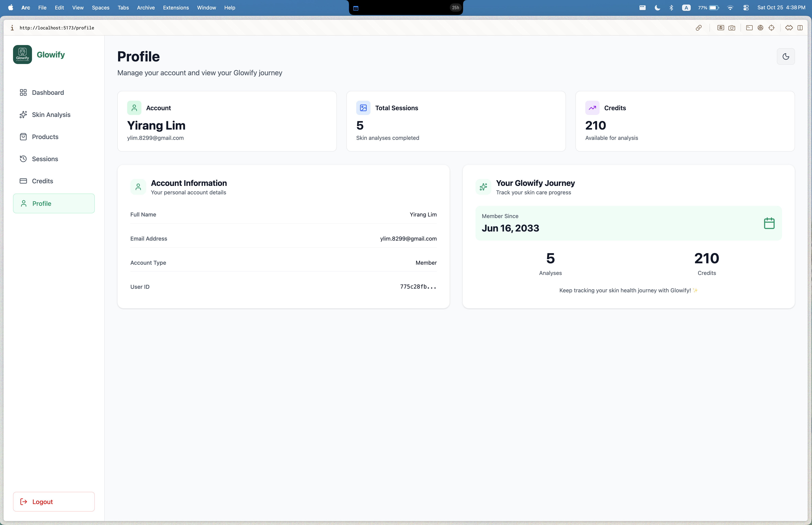
Task: Click the Glowify logo icon
Action: 23,55
